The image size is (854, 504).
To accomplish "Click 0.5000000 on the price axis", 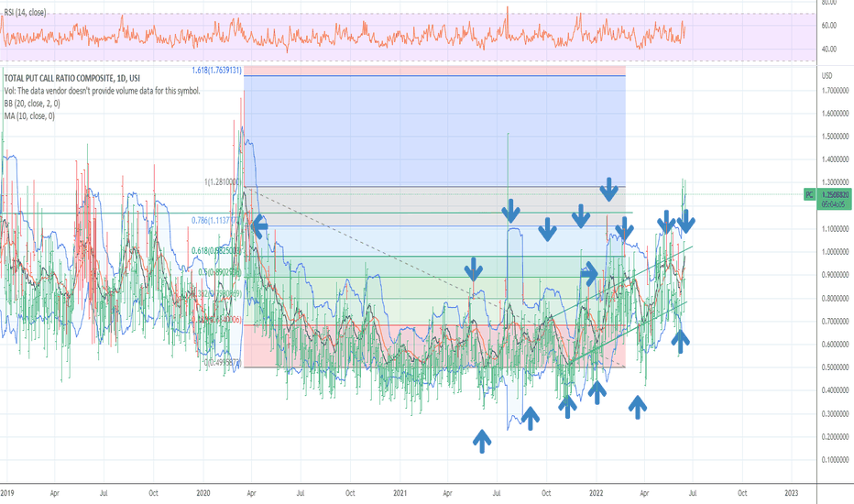I will pos(835,367).
